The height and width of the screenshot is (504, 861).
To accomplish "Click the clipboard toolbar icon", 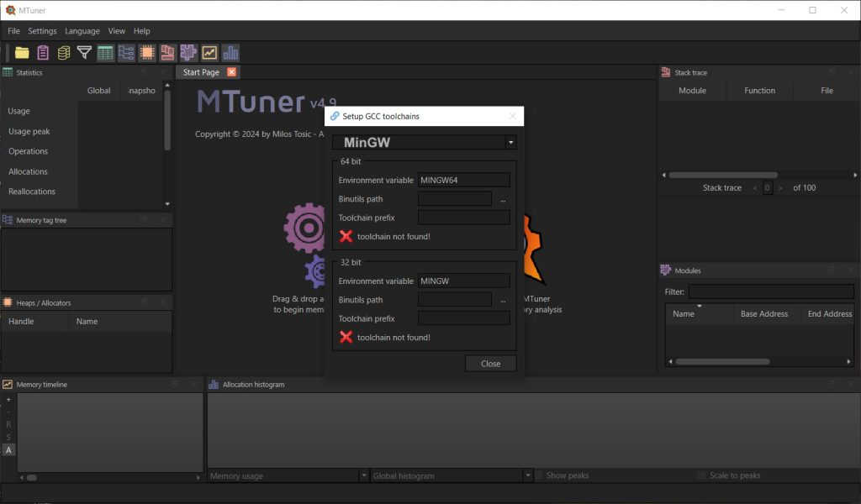I will point(43,53).
